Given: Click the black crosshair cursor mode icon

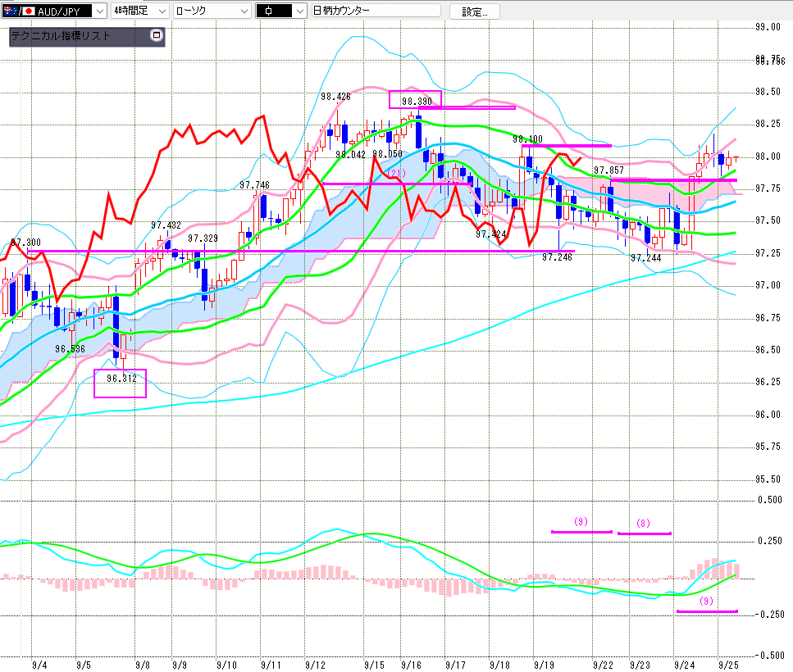Looking at the screenshot, I should tap(271, 11).
